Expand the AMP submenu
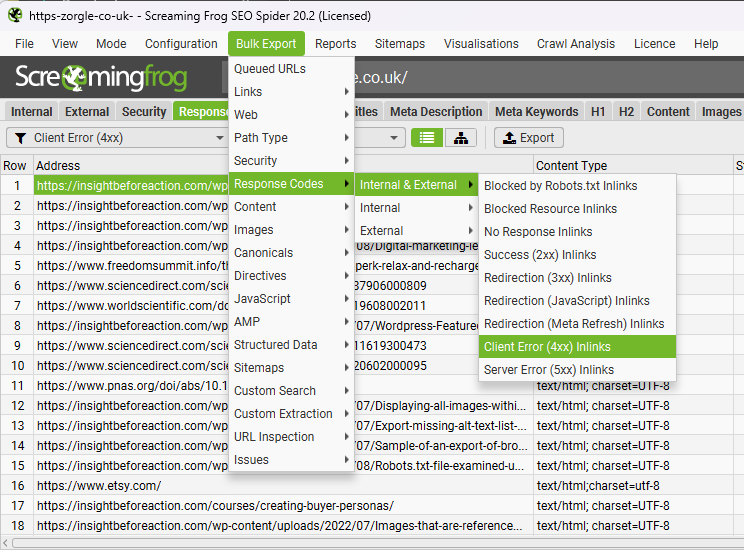 pos(291,322)
